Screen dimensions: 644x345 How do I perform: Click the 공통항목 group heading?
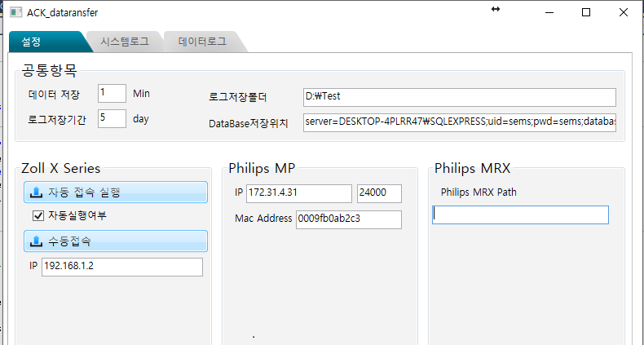click(49, 71)
